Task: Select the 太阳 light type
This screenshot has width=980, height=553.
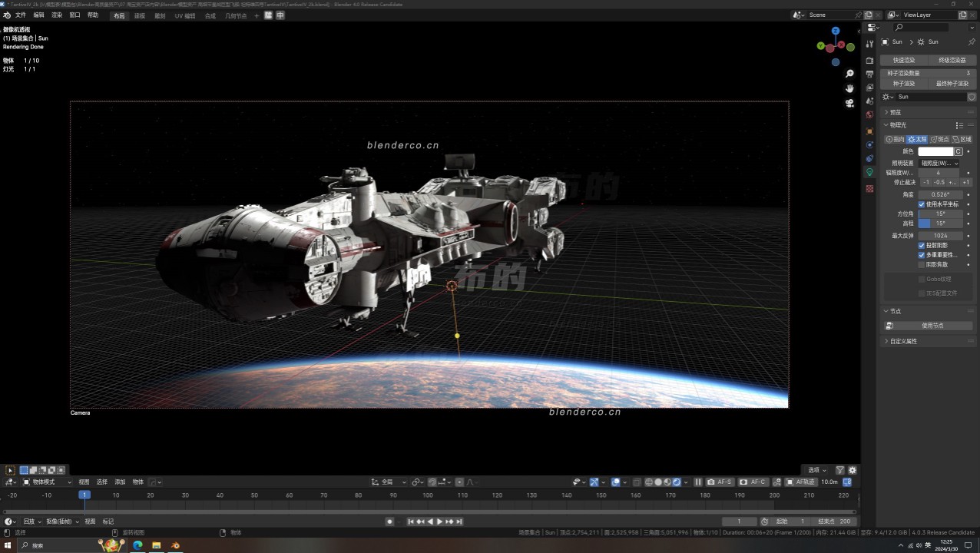Action: point(917,139)
